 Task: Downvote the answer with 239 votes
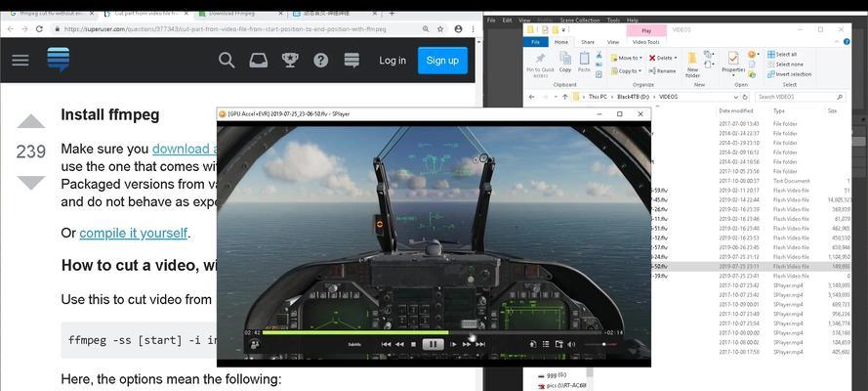tap(31, 183)
